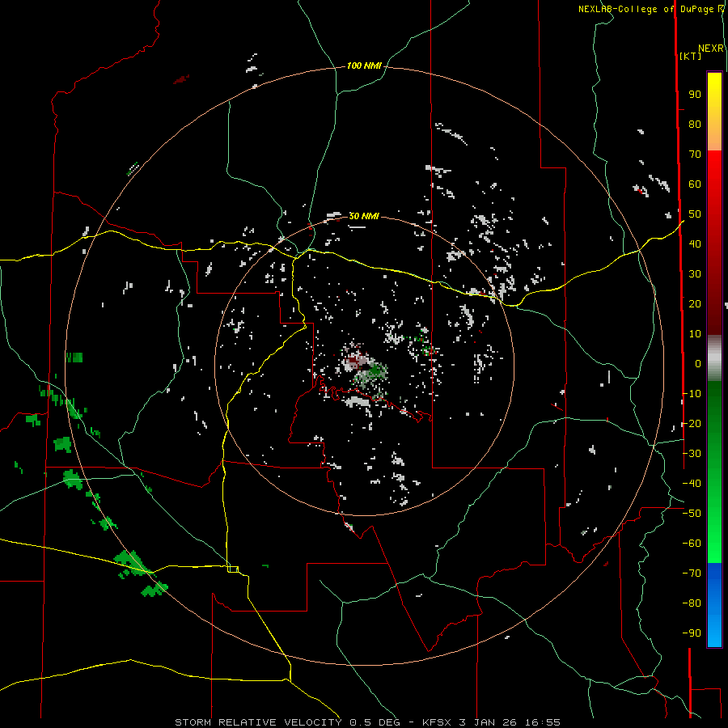Viewport: 728px width, 728px height.
Task: Click the 0 value on velocity scale
Action: [x=698, y=364]
